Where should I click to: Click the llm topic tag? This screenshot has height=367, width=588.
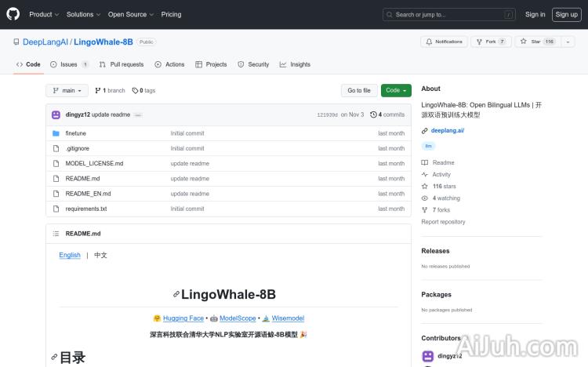point(428,146)
